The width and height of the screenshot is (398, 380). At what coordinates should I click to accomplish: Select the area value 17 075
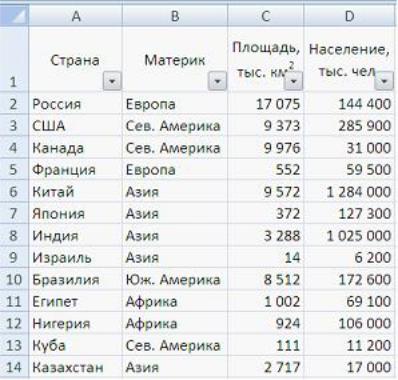pyautogui.click(x=266, y=104)
